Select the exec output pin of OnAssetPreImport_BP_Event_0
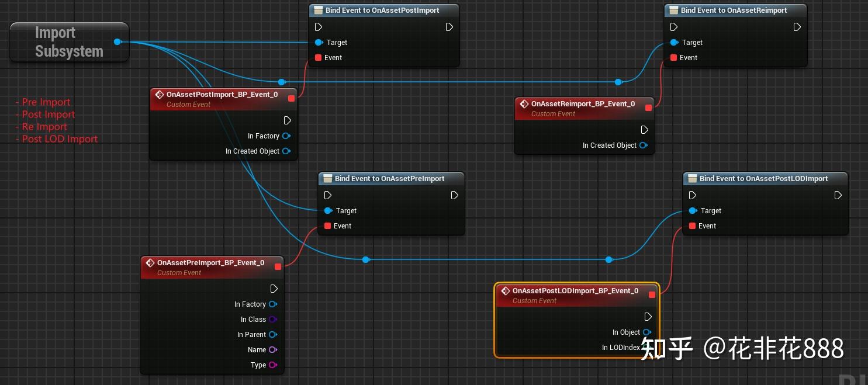 [x=274, y=288]
